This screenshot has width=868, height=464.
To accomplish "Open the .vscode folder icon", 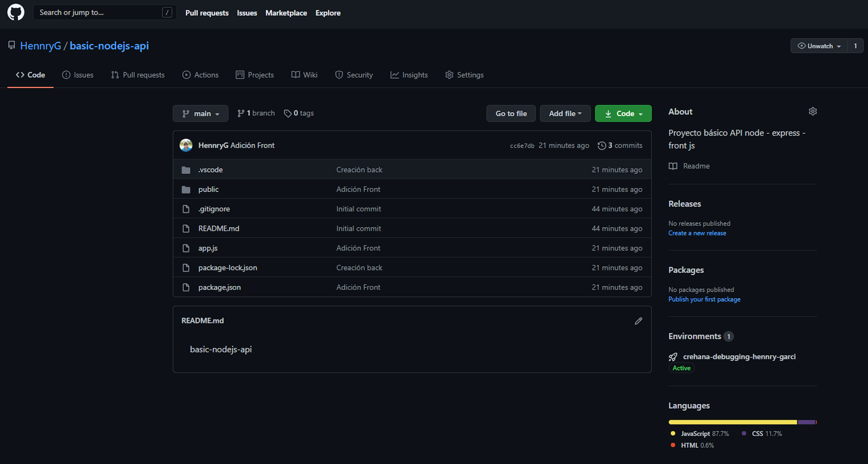I will [x=186, y=170].
